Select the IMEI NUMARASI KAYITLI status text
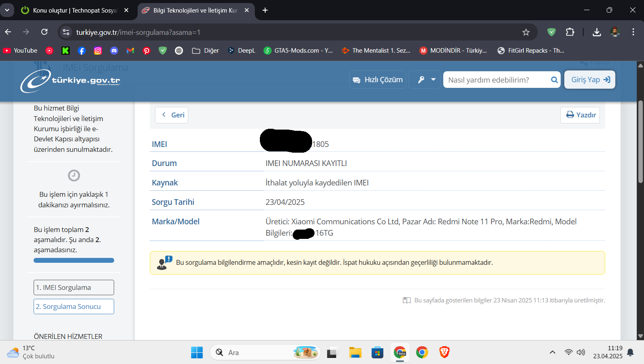The height and width of the screenshot is (364, 644). point(306,163)
